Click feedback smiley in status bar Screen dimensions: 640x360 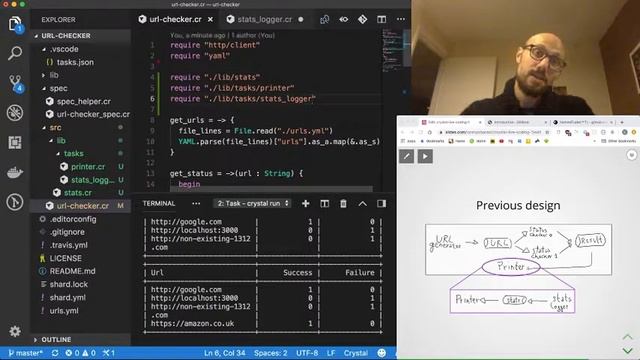382,353
